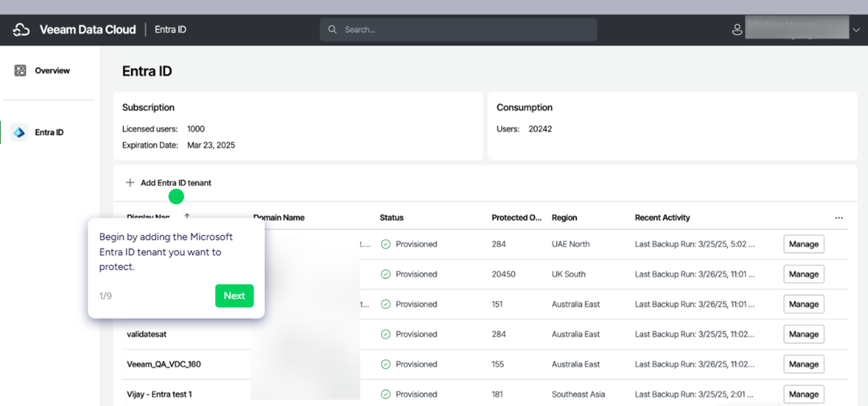This screenshot has height=406, width=868.
Task: Select the validatesat tenant name
Action: 145,334
